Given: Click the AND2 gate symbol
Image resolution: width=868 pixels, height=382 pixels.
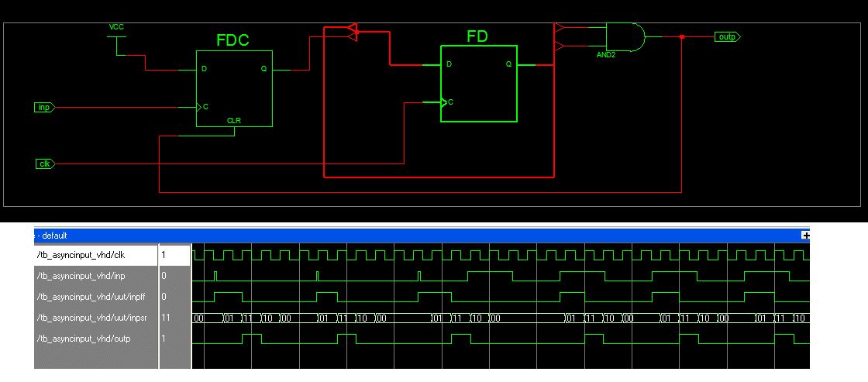Looking at the screenshot, I should pyautogui.click(x=626, y=37).
